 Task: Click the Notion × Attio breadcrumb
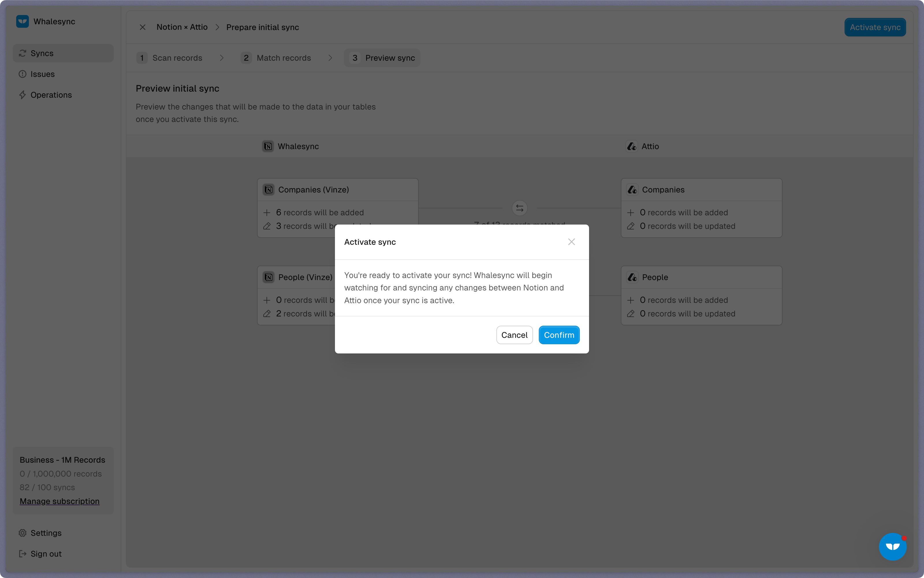(182, 27)
